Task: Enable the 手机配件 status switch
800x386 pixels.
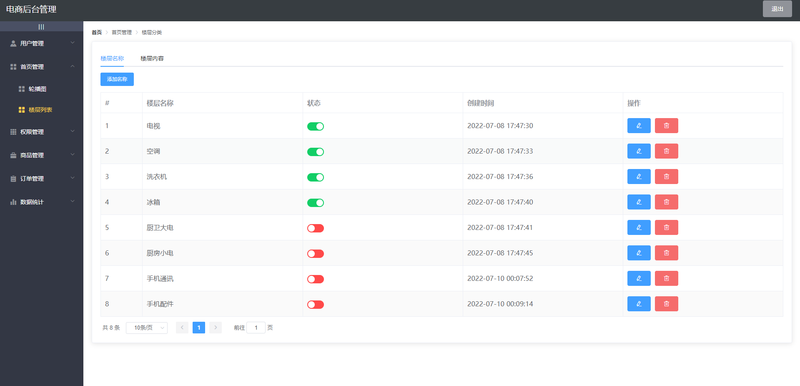Action: click(315, 305)
